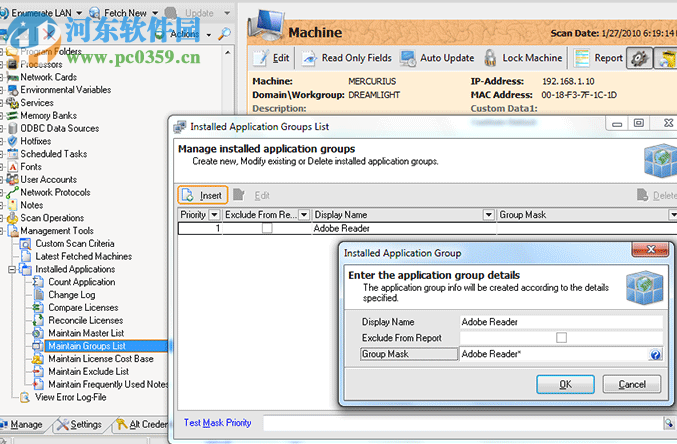Open View Error Log-File item

coord(71,397)
